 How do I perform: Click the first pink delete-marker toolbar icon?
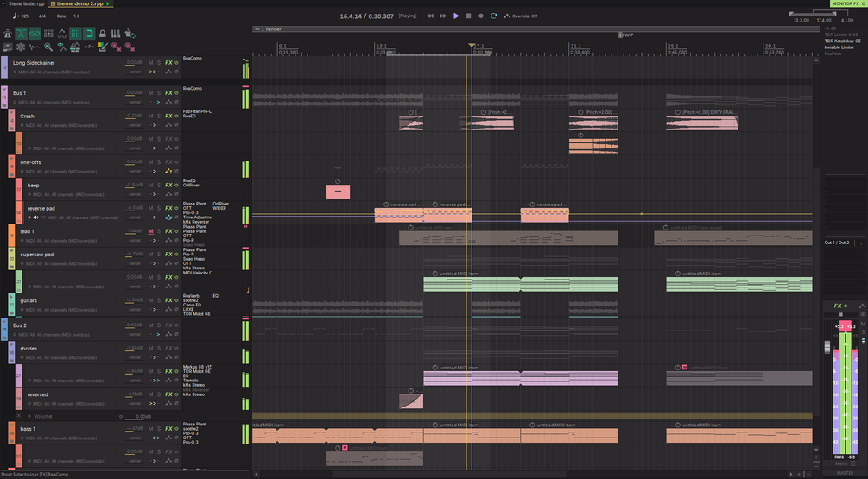(116, 47)
